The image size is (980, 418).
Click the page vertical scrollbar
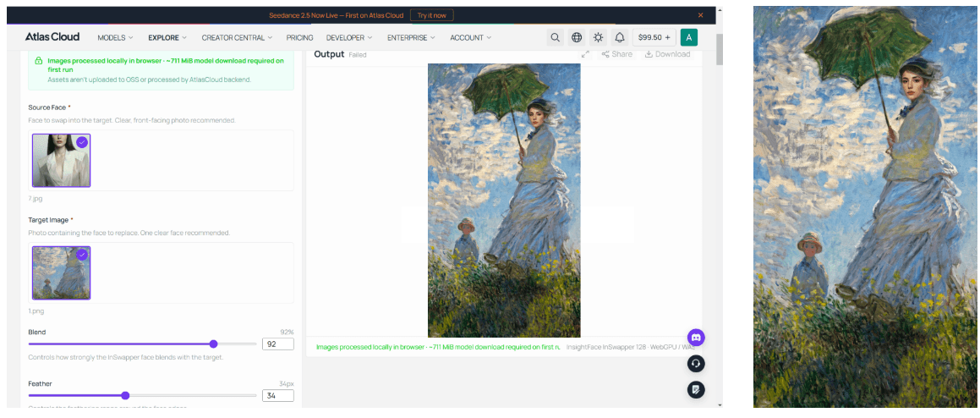tap(720, 50)
